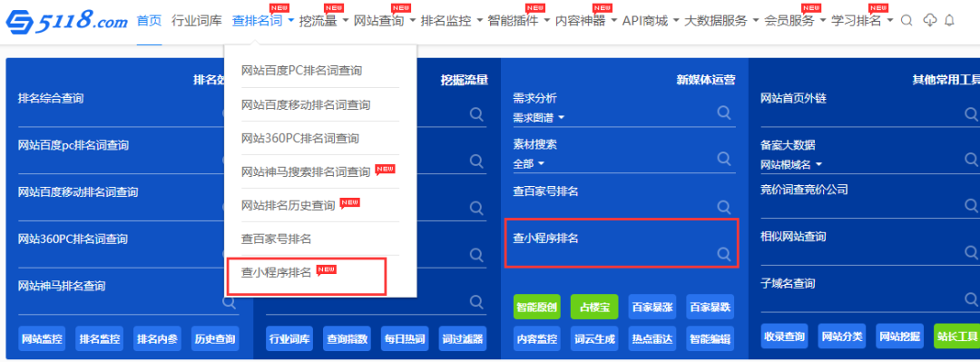Click search icon below 挖掘流量 heading
The height and width of the screenshot is (362, 980).
tap(477, 113)
